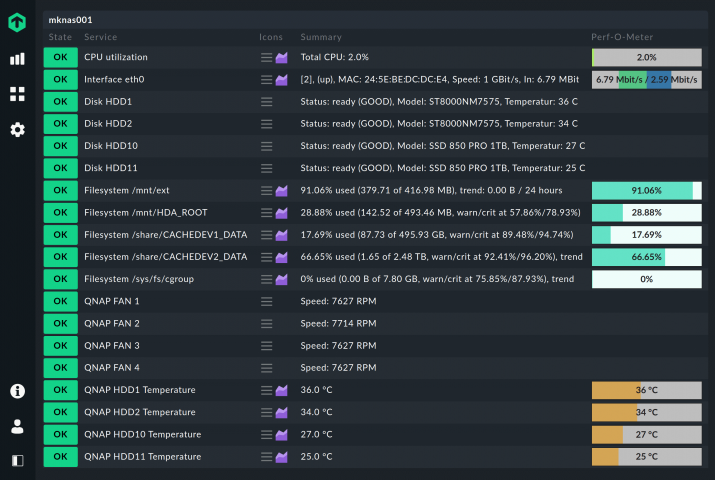Open action menu for Disk HDD1
This screenshot has height=480, width=715.
(267, 102)
